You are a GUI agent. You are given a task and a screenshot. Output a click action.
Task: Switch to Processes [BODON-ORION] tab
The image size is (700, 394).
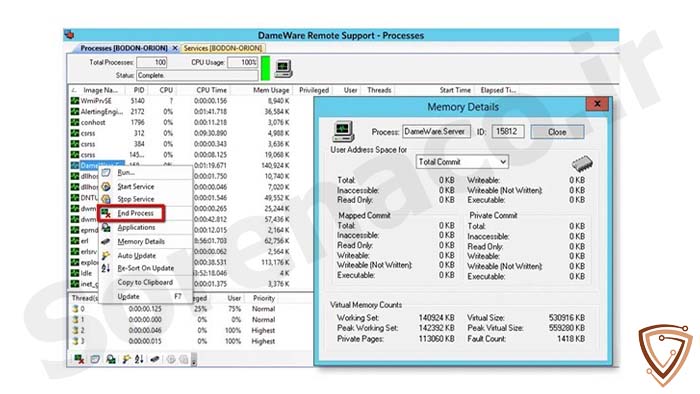pyautogui.click(x=124, y=48)
